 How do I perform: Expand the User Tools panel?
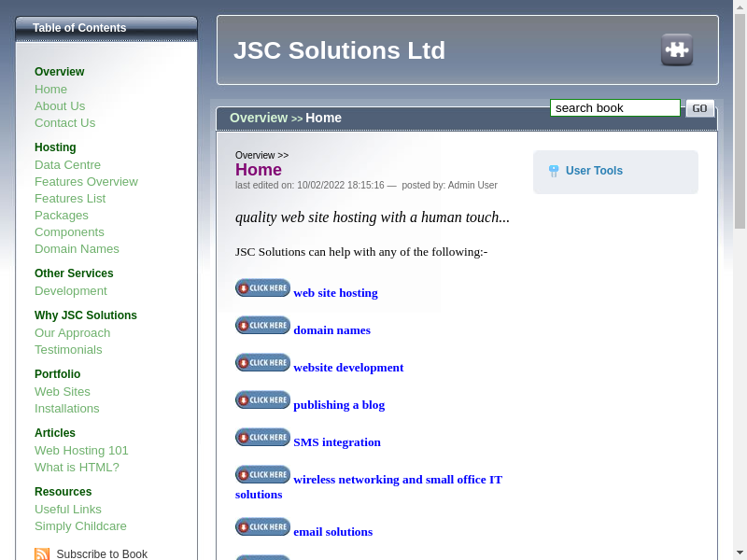(x=594, y=171)
